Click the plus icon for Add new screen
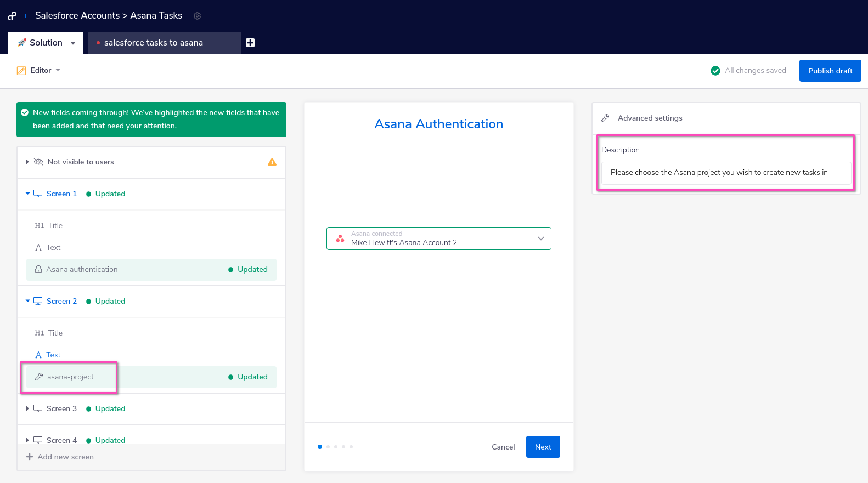This screenshot has height=483, width=868. (30, 457)
